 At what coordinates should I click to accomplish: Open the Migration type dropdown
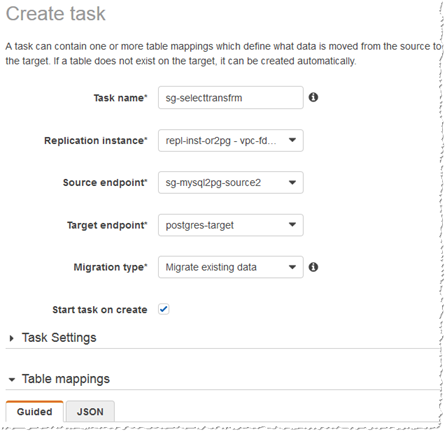click(x=231, y=267)
